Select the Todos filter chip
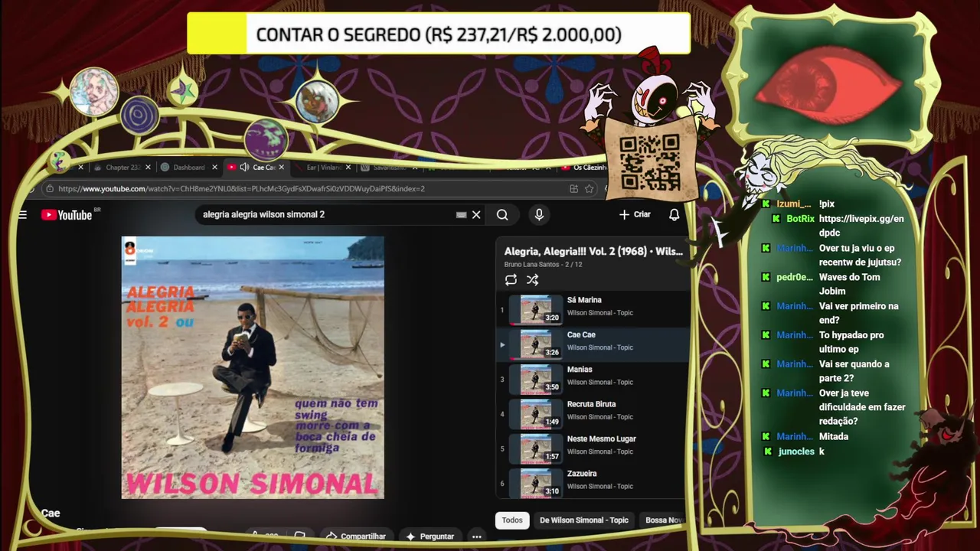The width and height of the screenshot is (980, 551). (512, 520)
